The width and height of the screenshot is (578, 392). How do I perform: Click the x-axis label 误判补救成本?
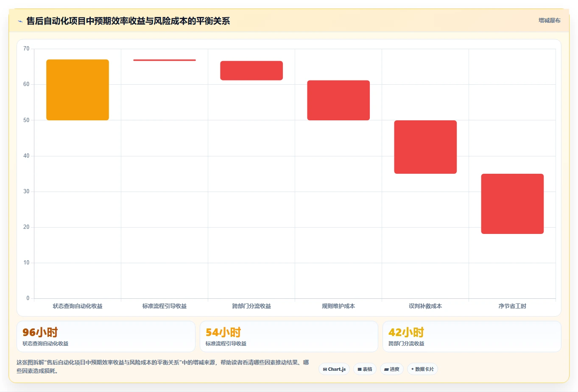[x=425, y=306]
